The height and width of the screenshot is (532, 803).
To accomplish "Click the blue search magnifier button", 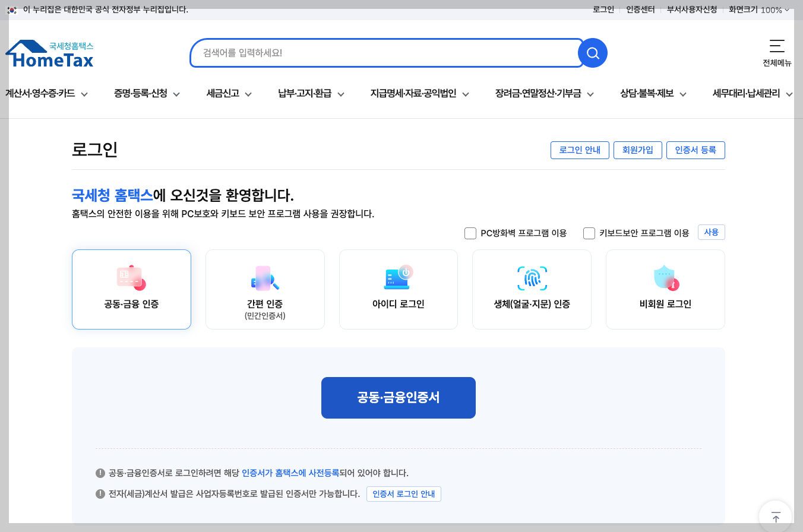I will click(593, 53).
